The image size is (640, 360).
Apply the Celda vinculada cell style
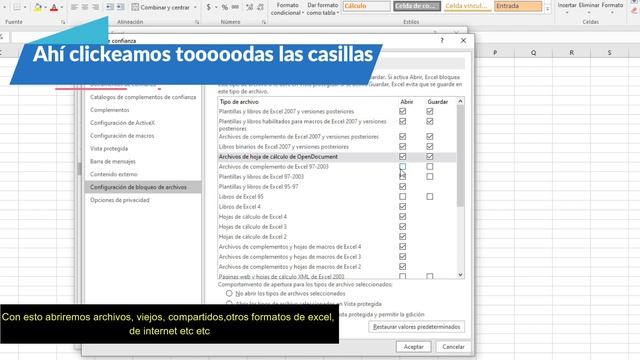[x=468, y=6]
